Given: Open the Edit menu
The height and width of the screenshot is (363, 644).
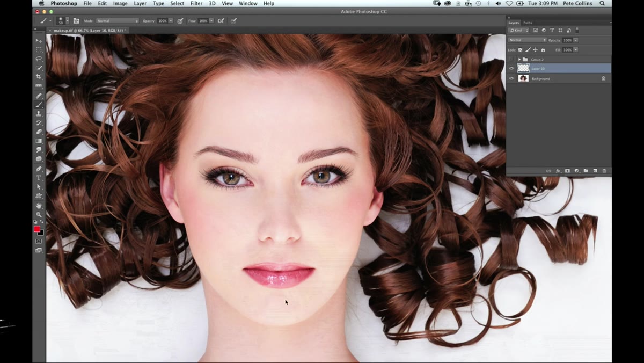Looking at the screenshot, I should (102, 4).
